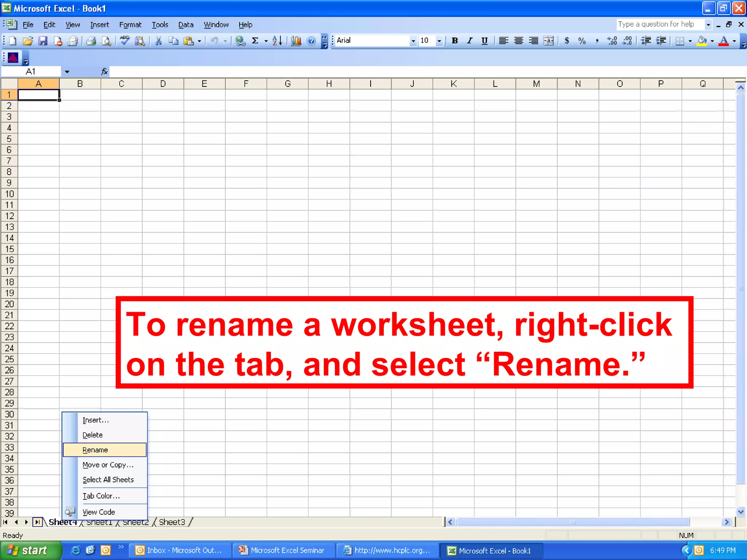The height and width of the screenshot is (560, 747).
Task: Click the Windows start button
Action: point(31,550)
